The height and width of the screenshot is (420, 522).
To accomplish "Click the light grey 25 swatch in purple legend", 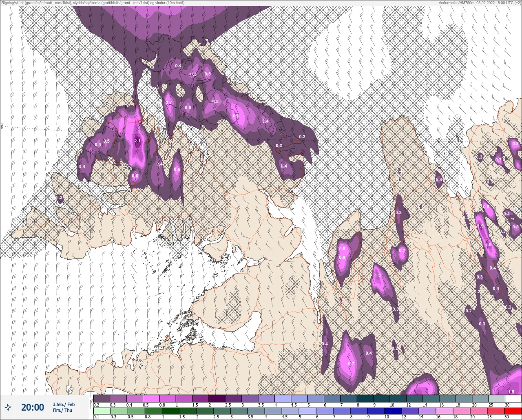I will click(x=497, y=398).
